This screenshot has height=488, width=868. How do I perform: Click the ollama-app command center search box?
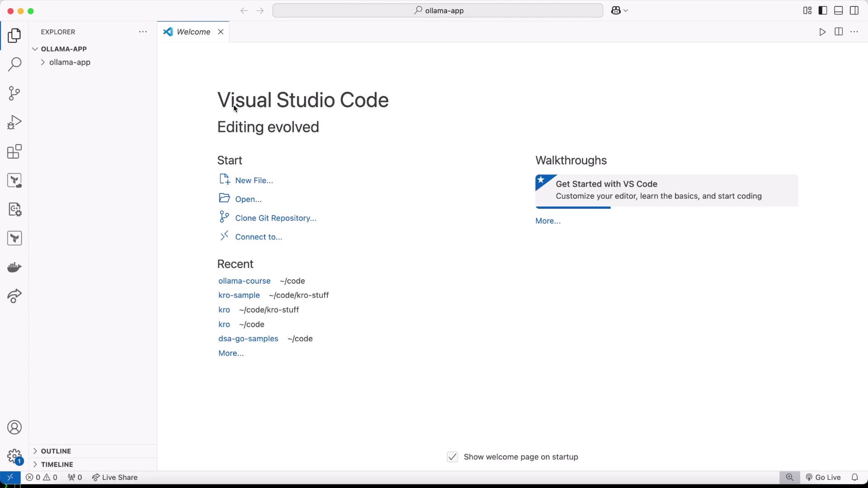[x=438, y=10]
